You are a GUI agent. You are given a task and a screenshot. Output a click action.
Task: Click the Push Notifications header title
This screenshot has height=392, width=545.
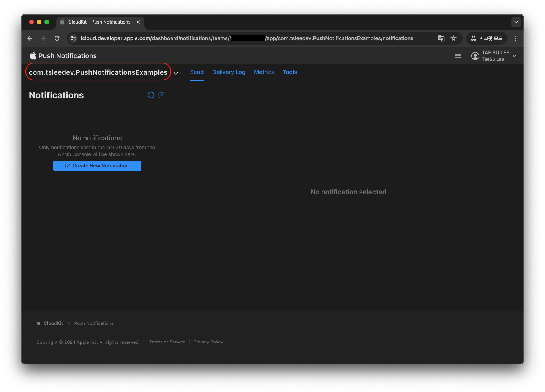tap(68, 56)
